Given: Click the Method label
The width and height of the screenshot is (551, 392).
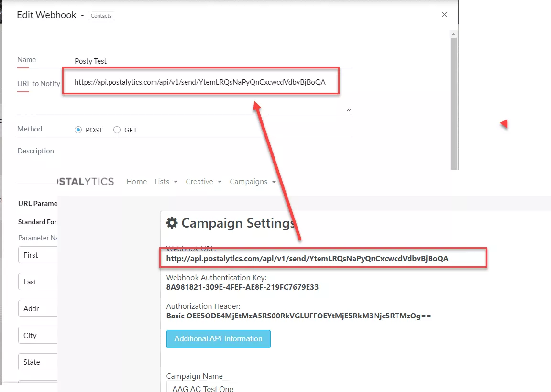Looking at the screenshot, I should tap(30, 129).
